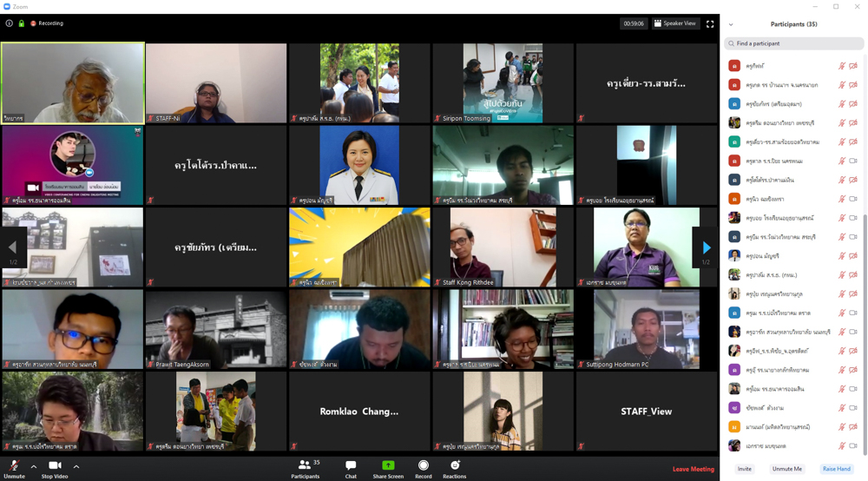The width and height of the screenshot is (868, 481).
Task: Open audio options arrow next to Unmute
Action: click(x=34, y=467)
